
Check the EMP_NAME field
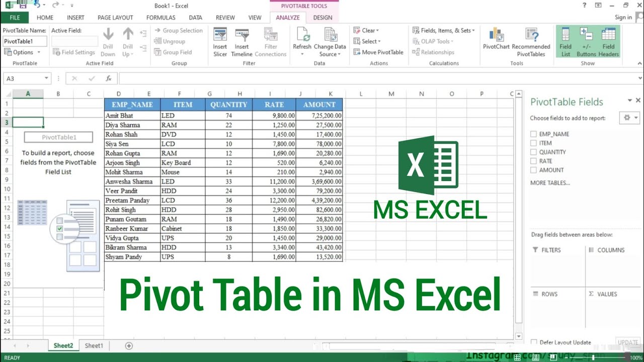[x=533, y=134]
